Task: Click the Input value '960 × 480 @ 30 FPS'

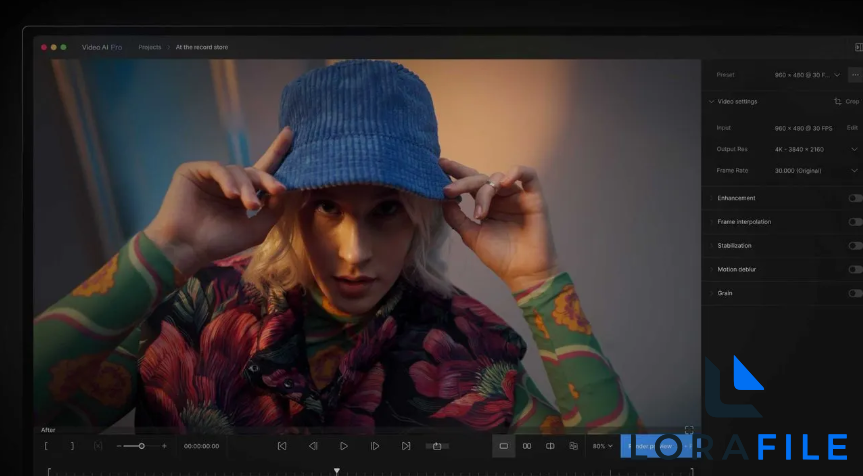Action: coord(803,128)
